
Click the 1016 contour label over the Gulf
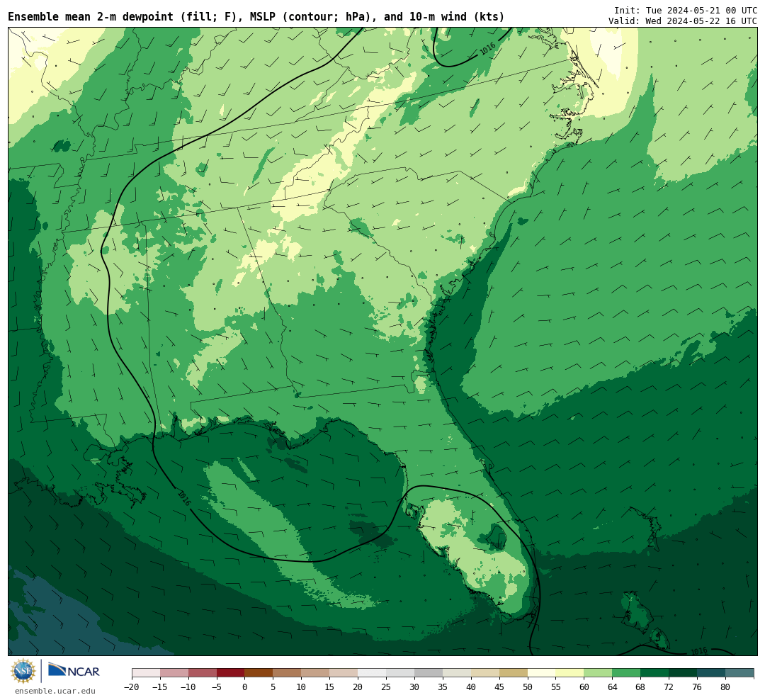(x=184, y=498)
